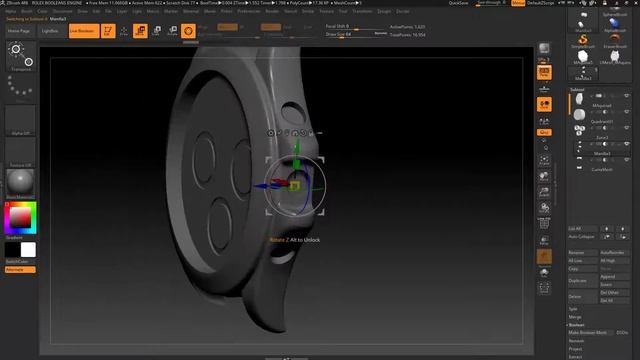Open the Alpha menu
This screenshot has height=360, width=640.
click(x=11, y=11)
